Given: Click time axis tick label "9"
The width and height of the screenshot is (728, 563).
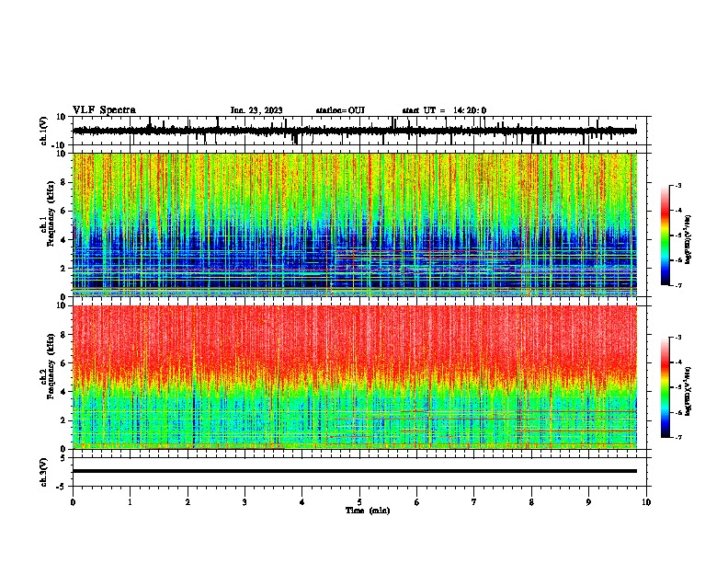Looking at the screenshot, I should (x=588, y=502).
